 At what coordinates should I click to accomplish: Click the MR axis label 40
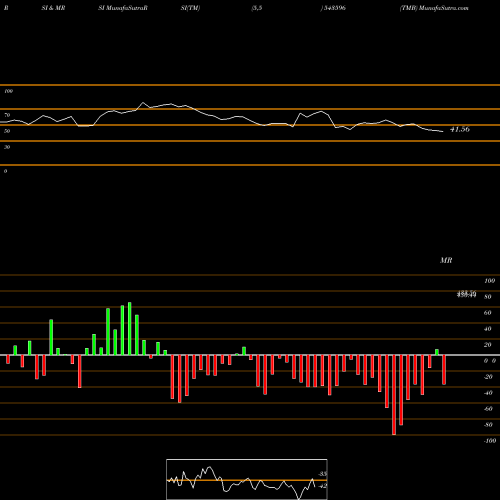pyautogui.click(x=488, y=329)
